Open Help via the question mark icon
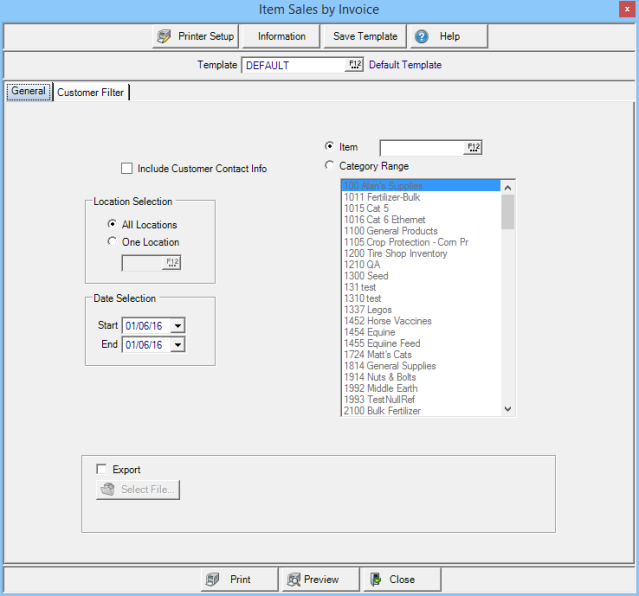 coord(422,37)
